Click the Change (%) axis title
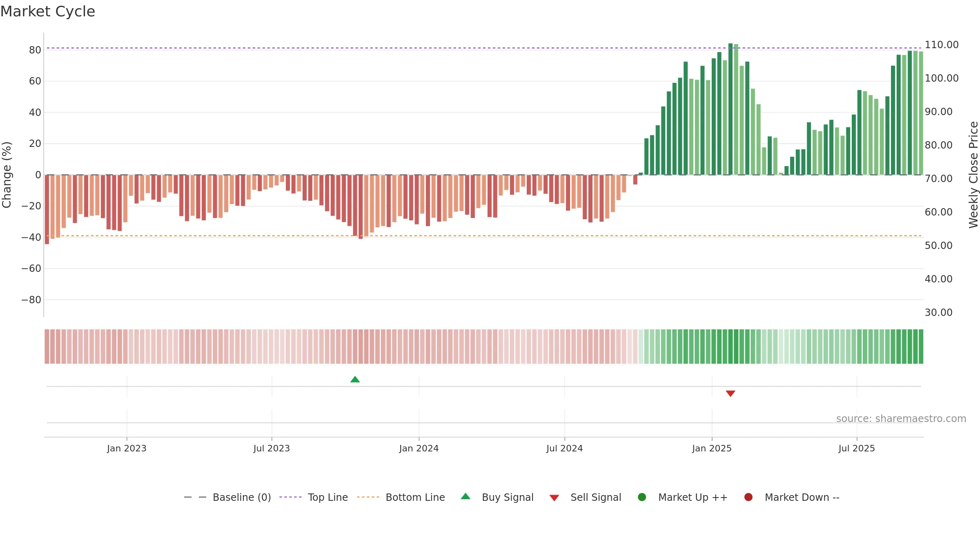980x551 pixels. 7,175
